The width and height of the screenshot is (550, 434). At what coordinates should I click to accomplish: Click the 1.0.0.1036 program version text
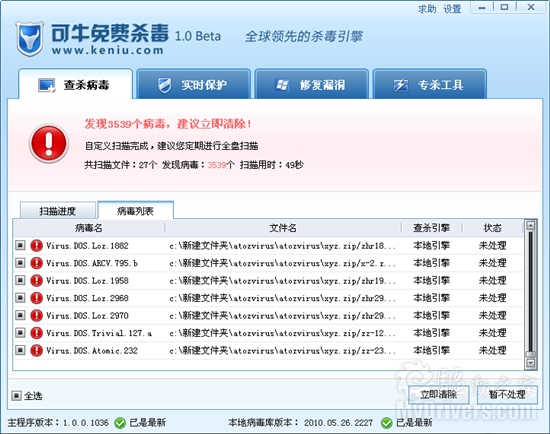click(x=86, y=423)
